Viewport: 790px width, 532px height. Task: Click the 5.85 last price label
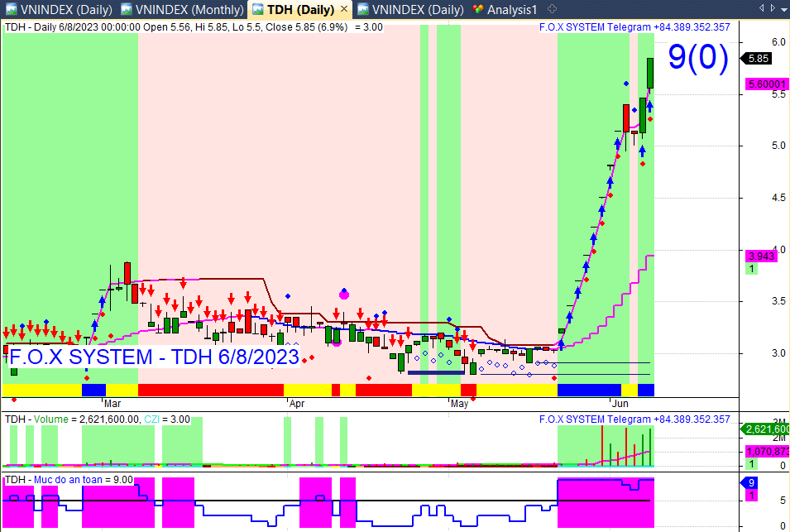click(x=757, y=59)
